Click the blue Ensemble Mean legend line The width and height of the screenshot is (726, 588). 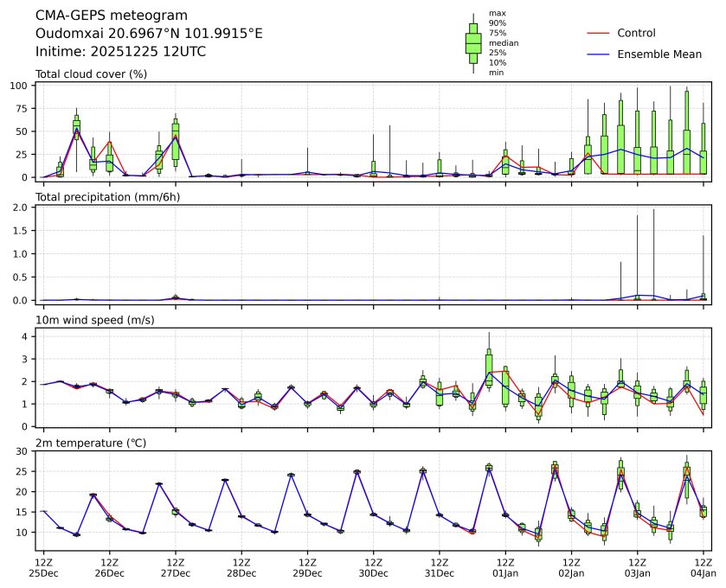click(x=601, y=54)
